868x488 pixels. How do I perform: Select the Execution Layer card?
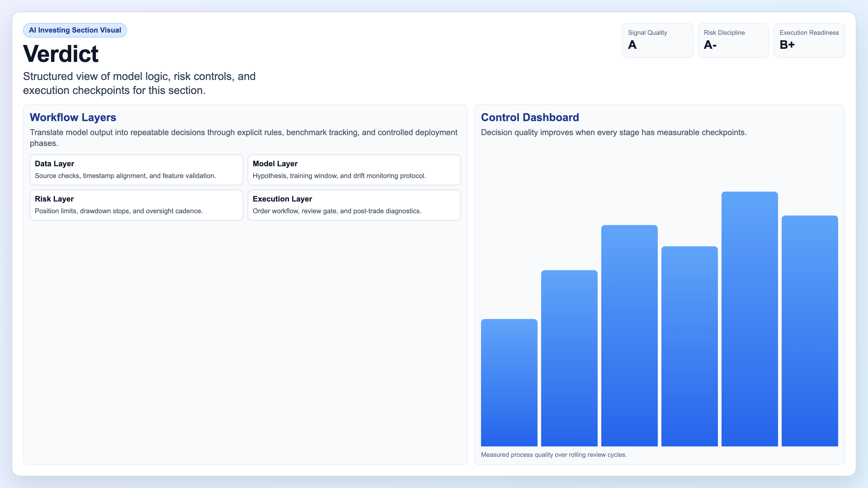click(354, 205)
